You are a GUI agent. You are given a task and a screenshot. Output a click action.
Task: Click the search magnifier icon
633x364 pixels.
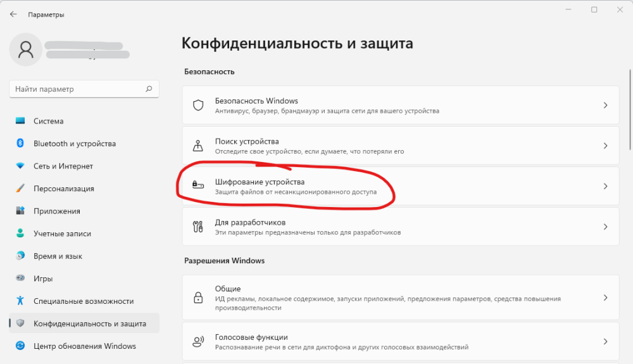point(149,89)
